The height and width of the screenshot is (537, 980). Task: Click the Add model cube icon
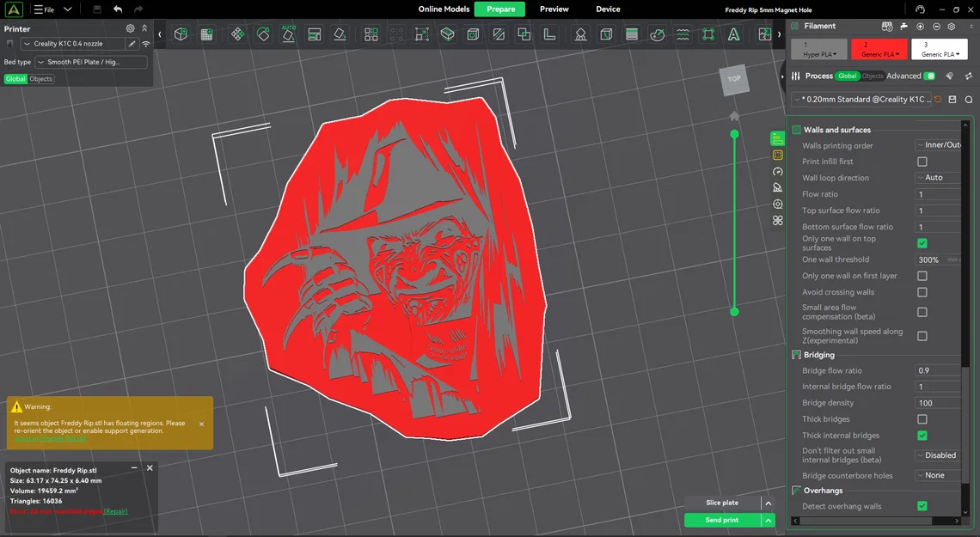click(x=181, y=34)
